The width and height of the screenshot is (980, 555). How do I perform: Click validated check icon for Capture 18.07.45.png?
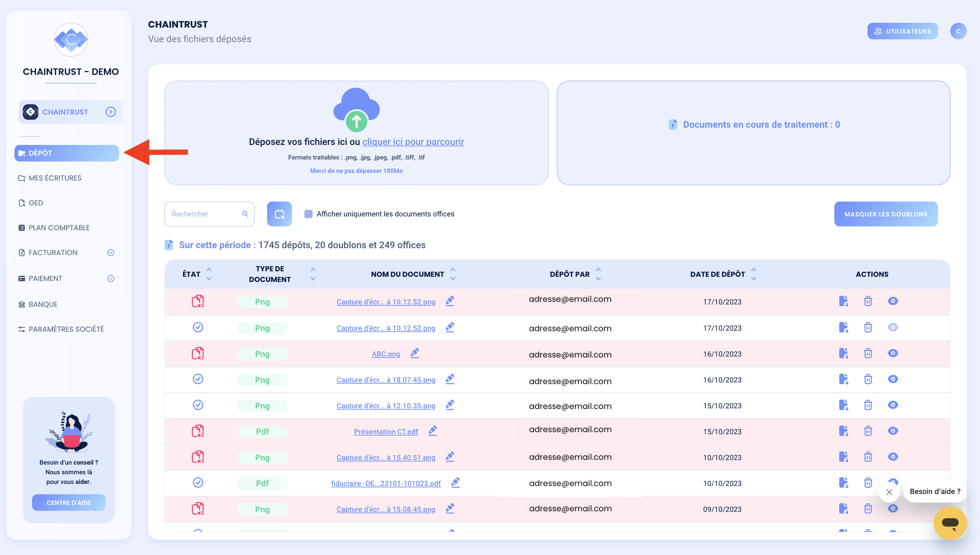pyautogui.click(x=198, y=379)
